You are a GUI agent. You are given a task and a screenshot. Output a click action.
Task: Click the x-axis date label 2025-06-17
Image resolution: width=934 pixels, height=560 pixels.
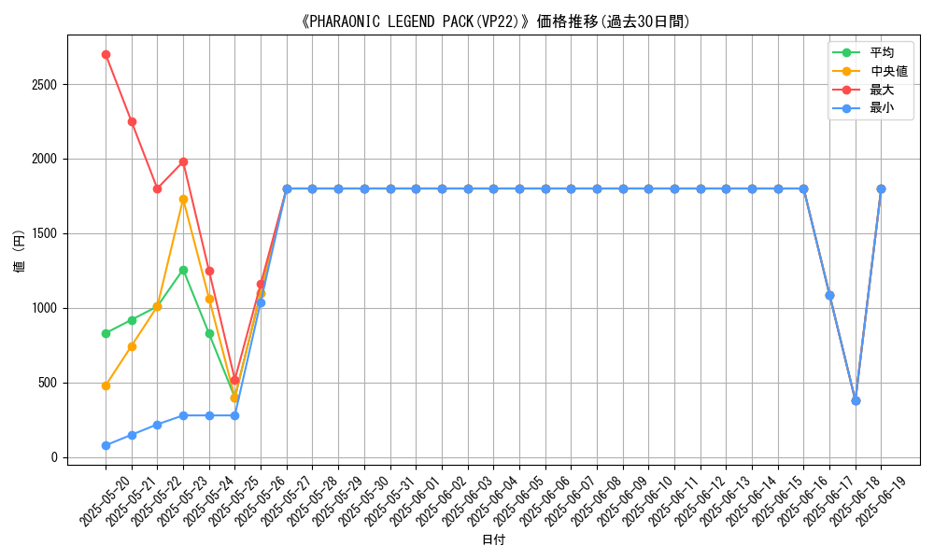[828, 501]
